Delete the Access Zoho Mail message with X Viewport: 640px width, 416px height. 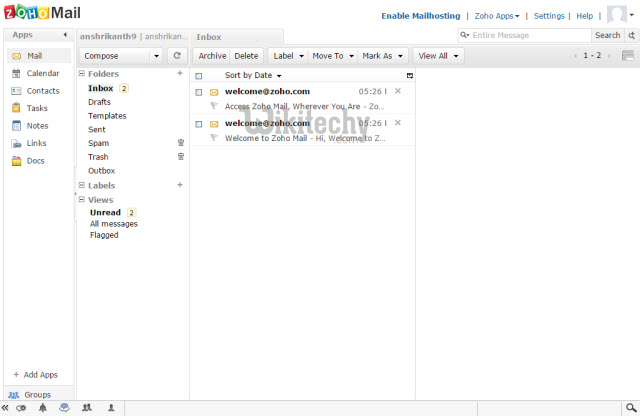[398, 91]
